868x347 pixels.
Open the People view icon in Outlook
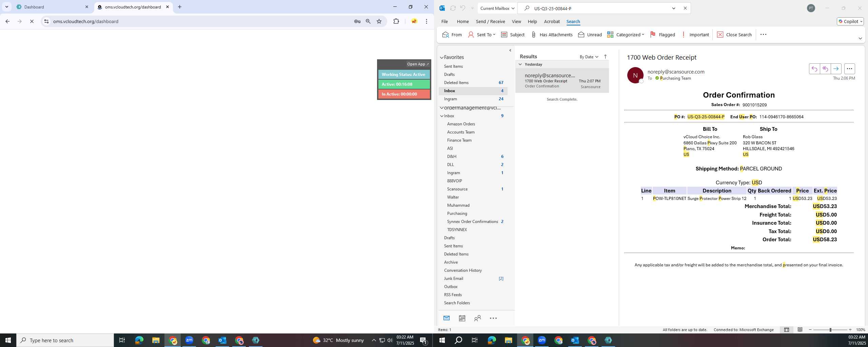(x=477, y=318)
